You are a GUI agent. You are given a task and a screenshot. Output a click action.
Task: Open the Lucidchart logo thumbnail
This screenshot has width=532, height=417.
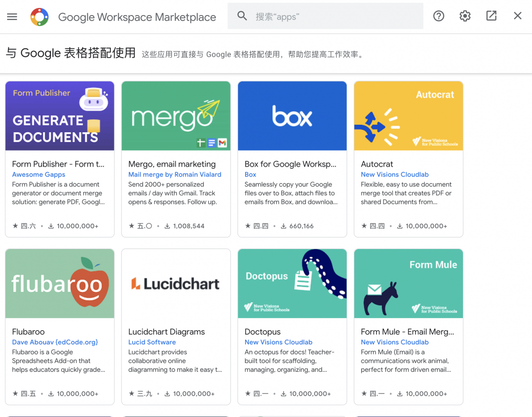176,284
